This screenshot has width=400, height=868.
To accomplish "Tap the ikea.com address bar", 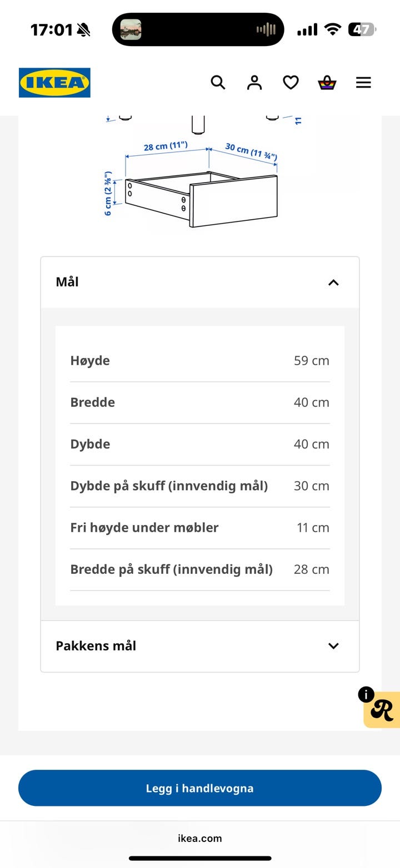I will [x=200, y=838].
